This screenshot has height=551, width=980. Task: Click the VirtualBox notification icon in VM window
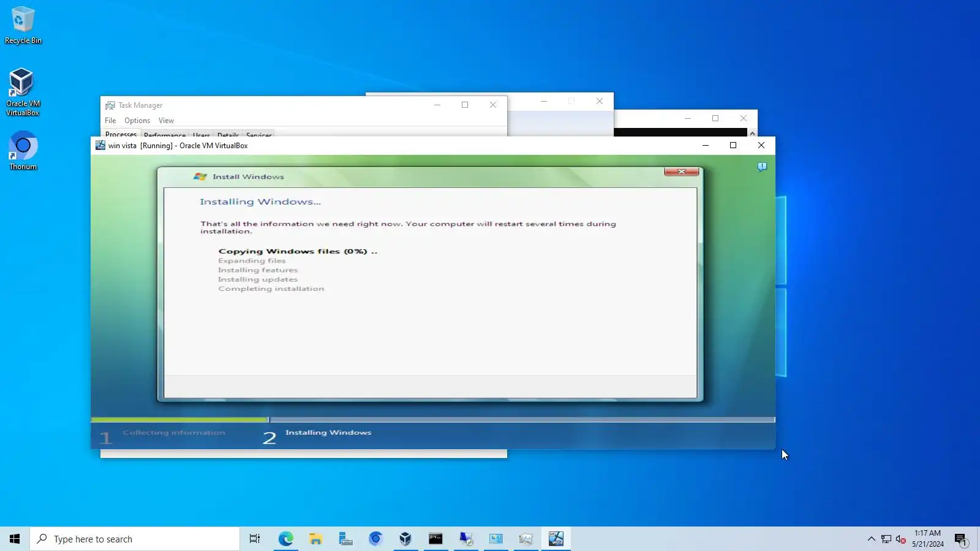(762, 167)
